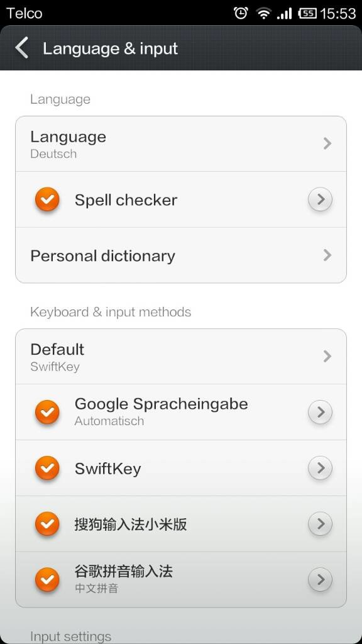Tap the back arrow in the header
Image resolution: width=362 pixels, height=644 pixels.
pyautogui.click(x=22, y=48)
